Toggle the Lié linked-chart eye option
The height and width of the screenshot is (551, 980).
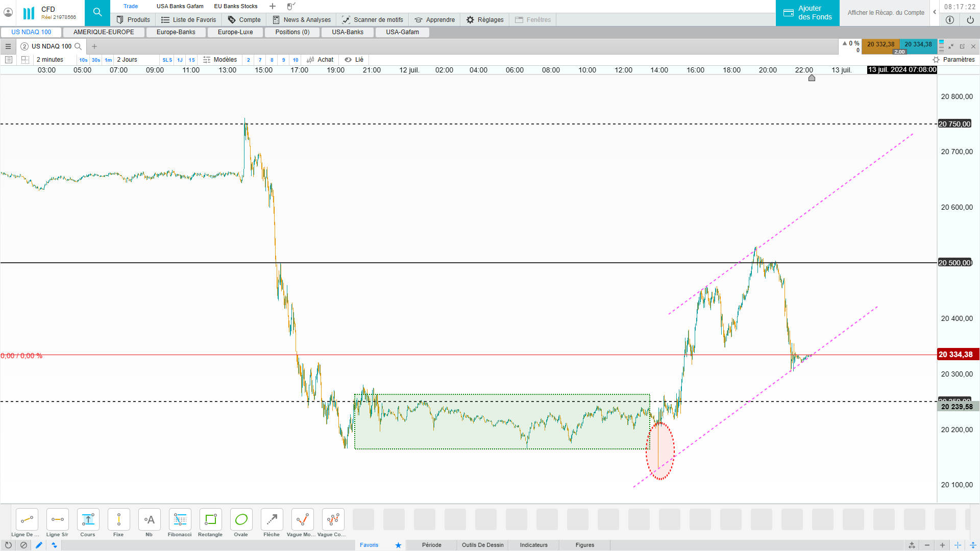(354, 60)
